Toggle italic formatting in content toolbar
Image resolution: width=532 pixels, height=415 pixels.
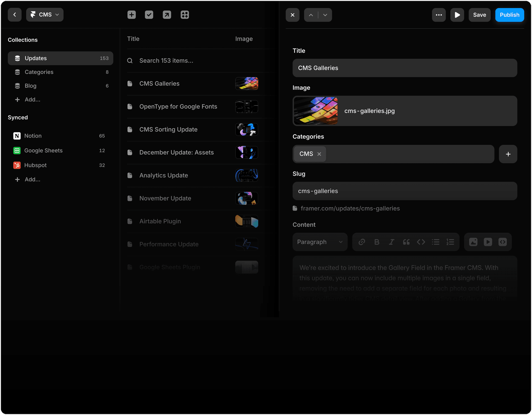391,242
